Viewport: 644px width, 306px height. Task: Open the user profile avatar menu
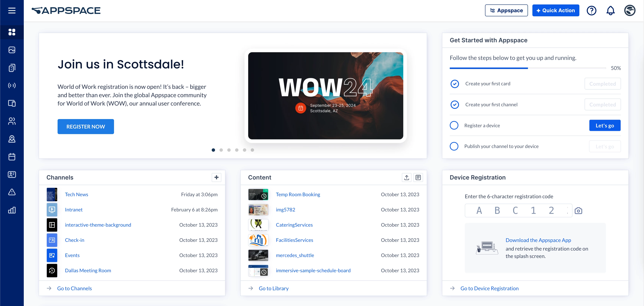tap(630, 11)
